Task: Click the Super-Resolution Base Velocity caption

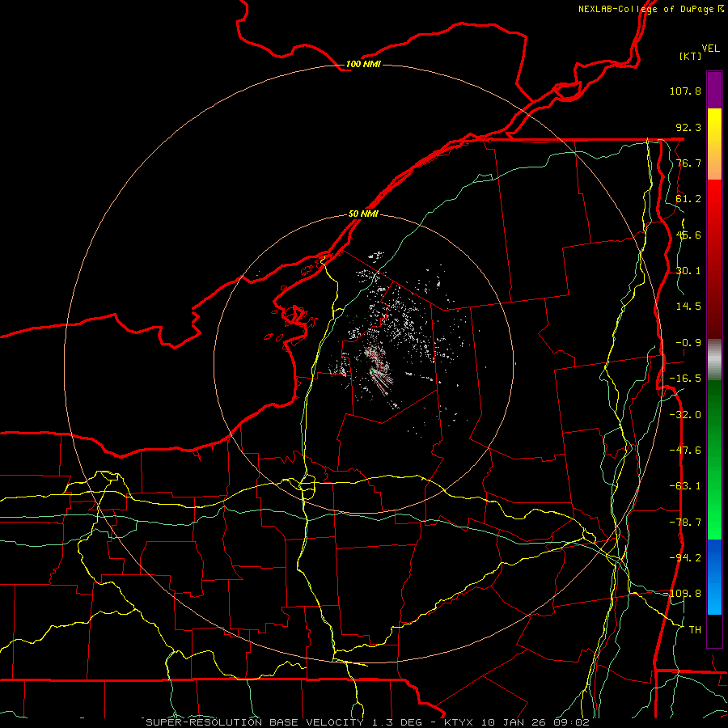Action: (x=368, y=722)
